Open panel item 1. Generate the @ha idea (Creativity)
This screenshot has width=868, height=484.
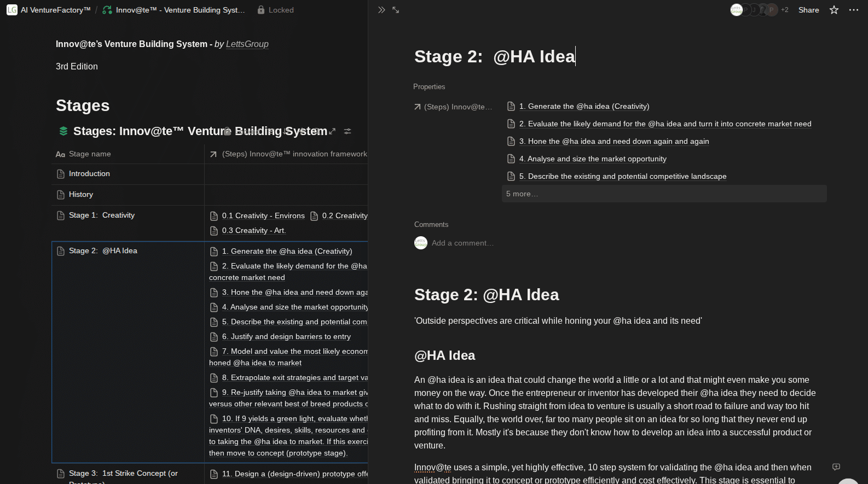click(584, 107)
